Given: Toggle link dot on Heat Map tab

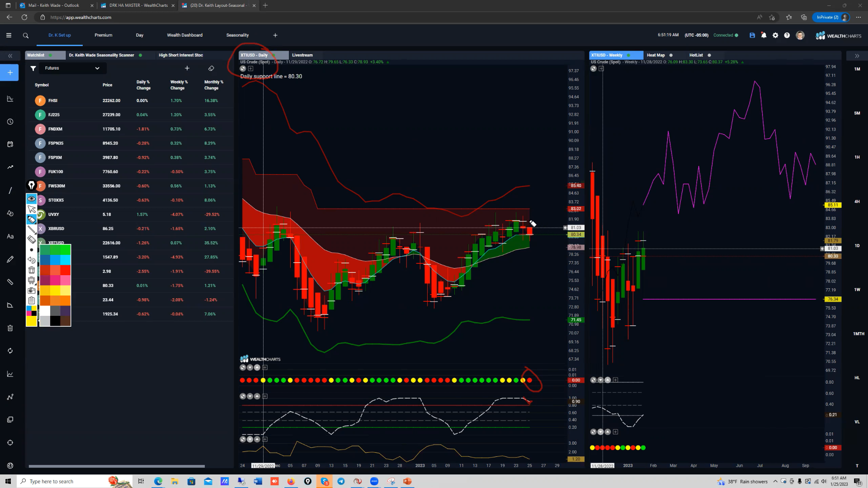Looking at the screenshot, I should pos(671,55).
